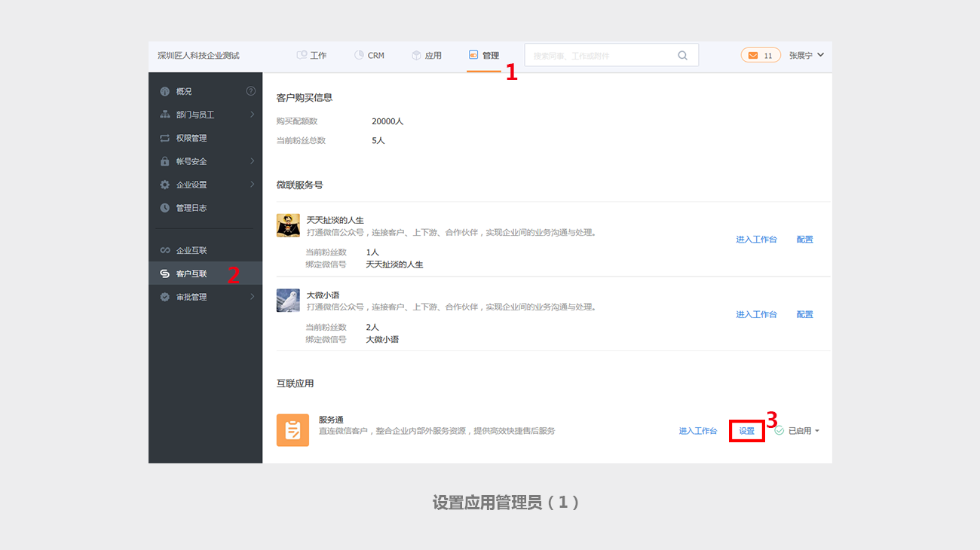Click the 权限管理 icon
This screenshot has width=980, height=550.
tap(165, 138)
